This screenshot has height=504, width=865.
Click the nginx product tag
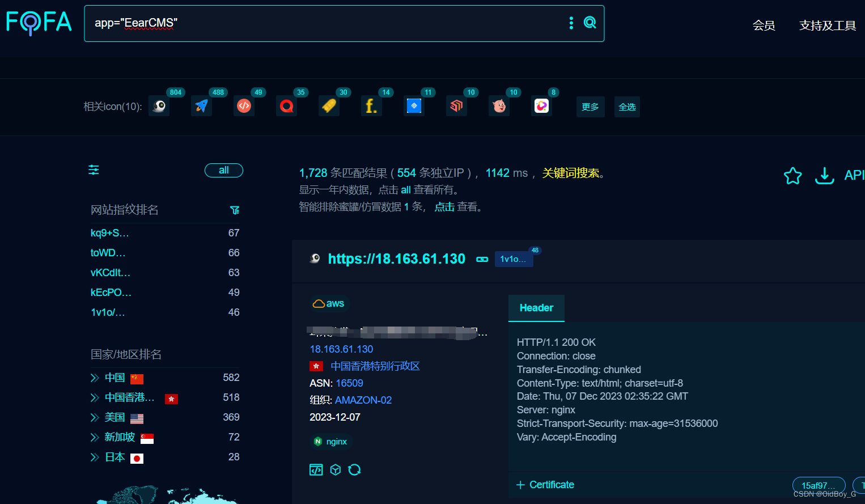[331, 442]
